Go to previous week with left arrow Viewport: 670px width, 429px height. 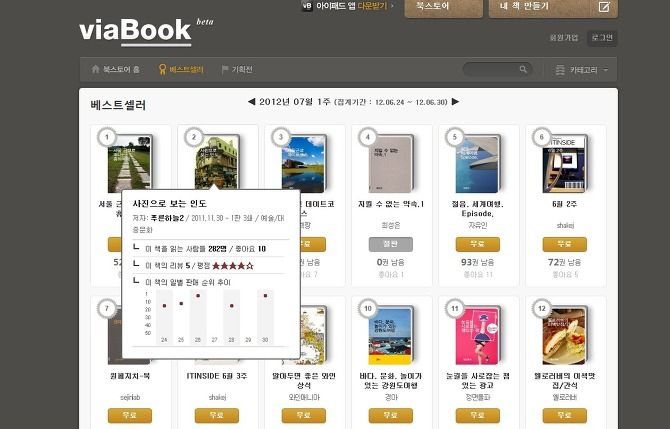pyautogui.click(x=251, y=102)
